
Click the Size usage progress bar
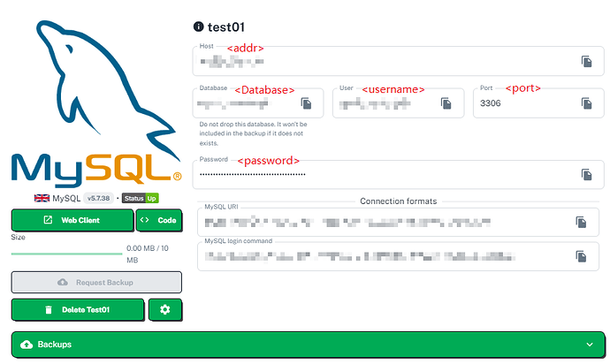click(67, 254)
